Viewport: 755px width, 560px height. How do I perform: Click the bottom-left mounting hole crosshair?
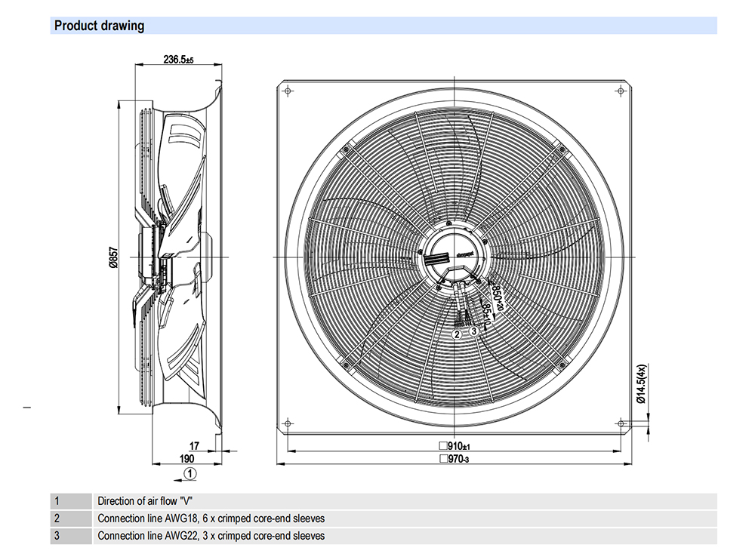(x=288, y=423)
